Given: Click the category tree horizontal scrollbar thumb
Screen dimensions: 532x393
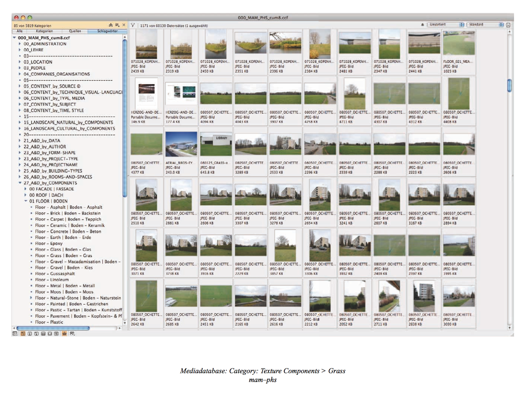Looking at the screenshot, I should coord(53,328).
